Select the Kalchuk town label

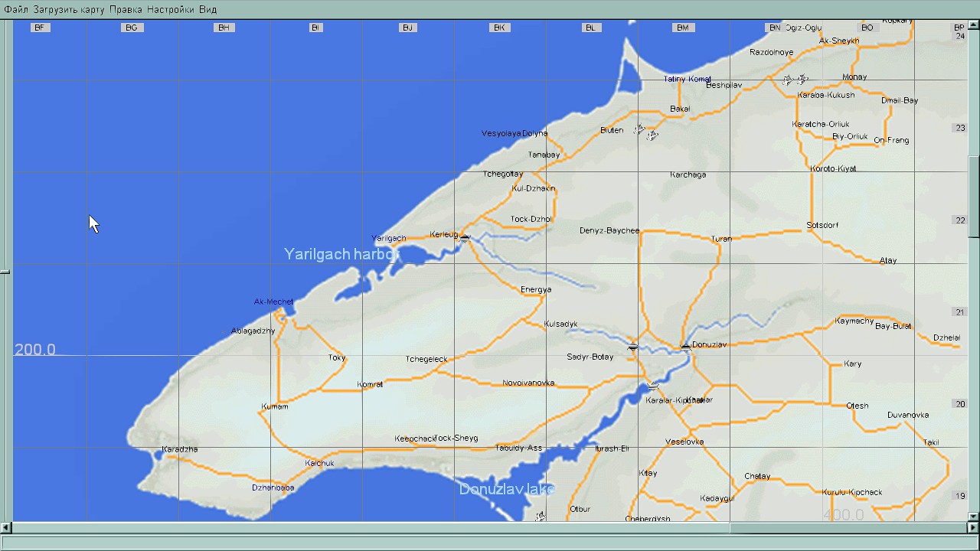tap(319, 463)
